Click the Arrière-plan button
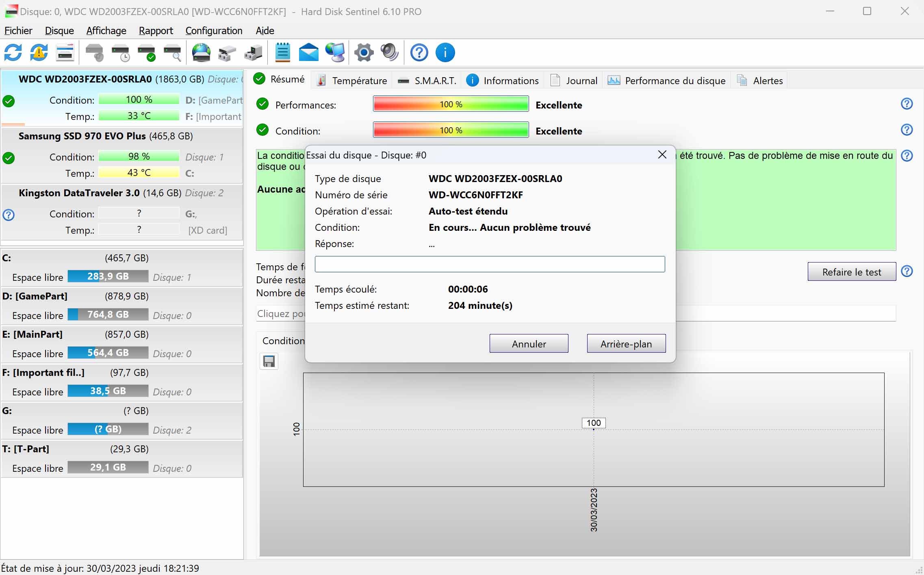924x575 pixels. pos(626,344)
